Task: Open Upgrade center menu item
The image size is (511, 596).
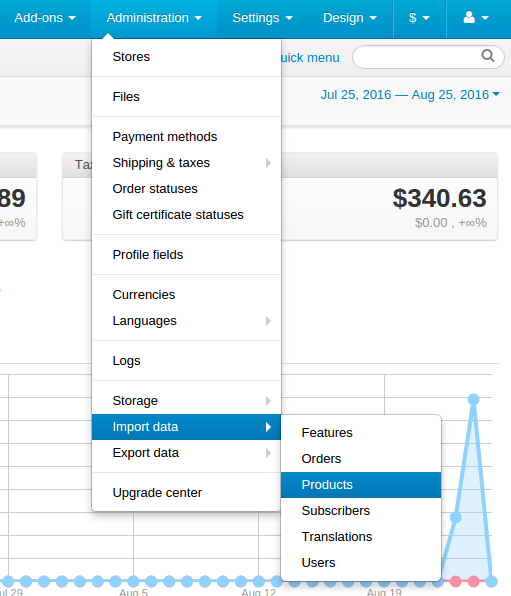Action: 186,493
